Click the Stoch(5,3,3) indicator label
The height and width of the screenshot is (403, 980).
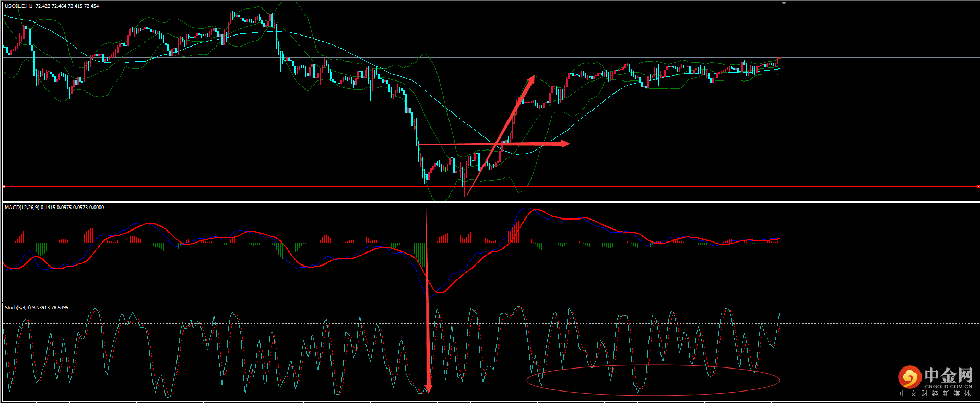pos(18,308)
